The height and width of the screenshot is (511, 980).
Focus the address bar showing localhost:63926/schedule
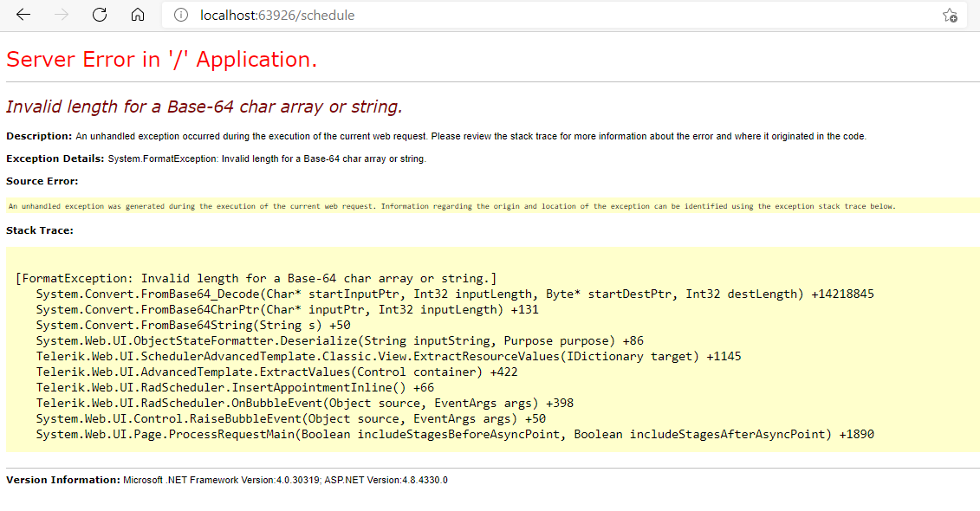pyautogui.click(x=562, y=15)
